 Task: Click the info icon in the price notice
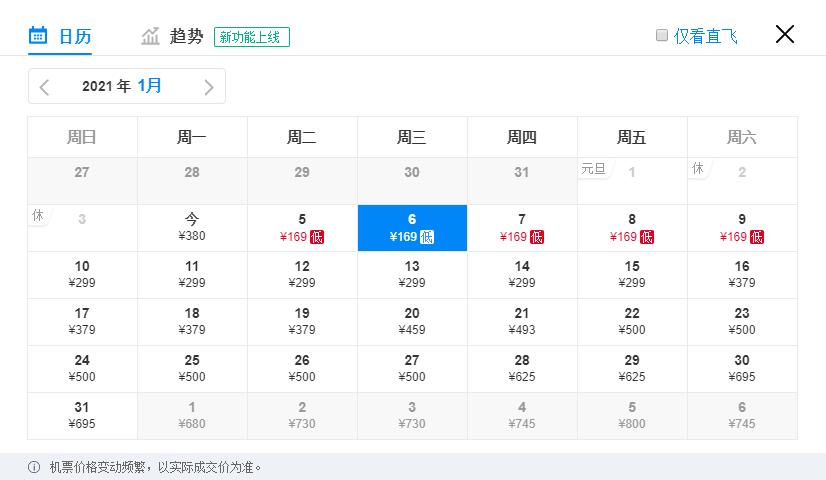coord(34,467)
